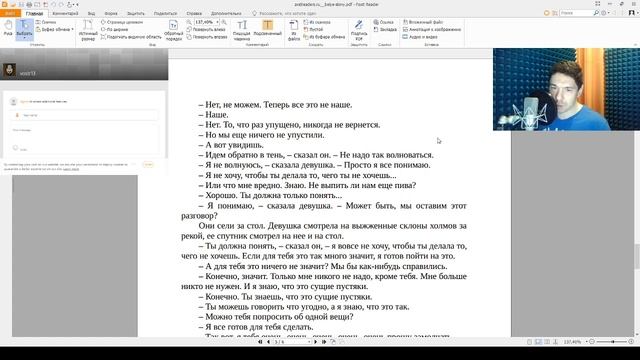Click the Print icon in quick access toolbar

pyautogui.click(x=29, y=4)
